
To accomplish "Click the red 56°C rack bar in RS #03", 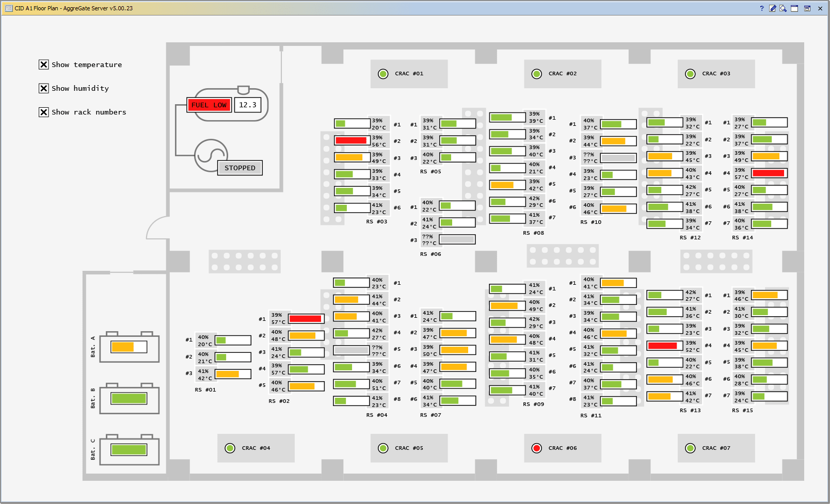I will coord(352,140).
